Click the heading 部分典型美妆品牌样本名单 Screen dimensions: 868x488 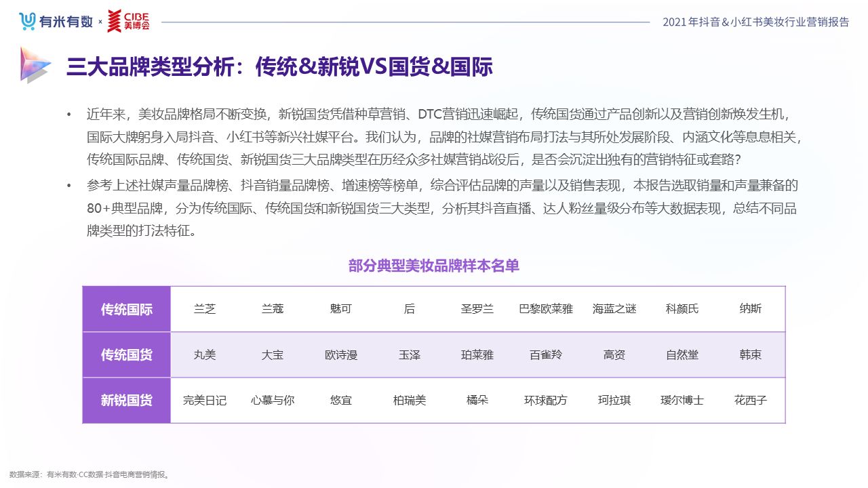coord(434,266)
